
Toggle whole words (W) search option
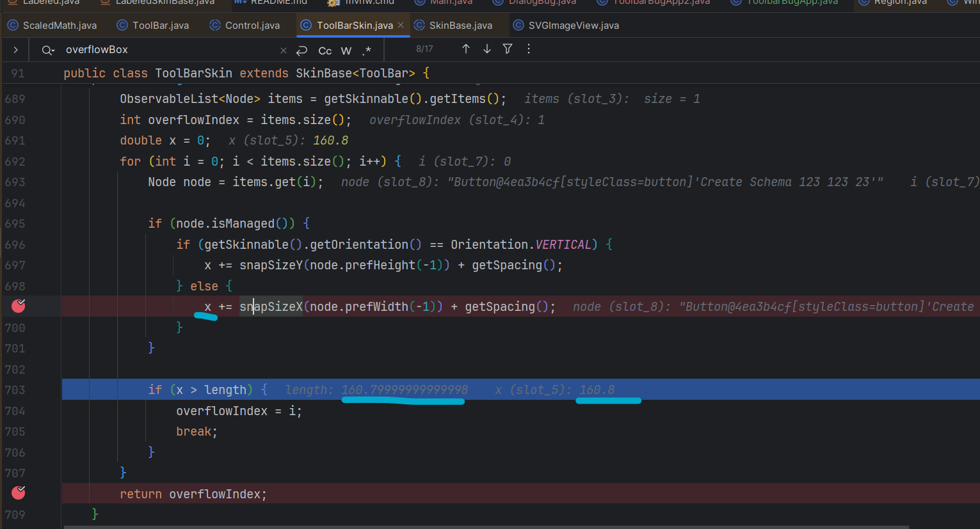(346, 51)
